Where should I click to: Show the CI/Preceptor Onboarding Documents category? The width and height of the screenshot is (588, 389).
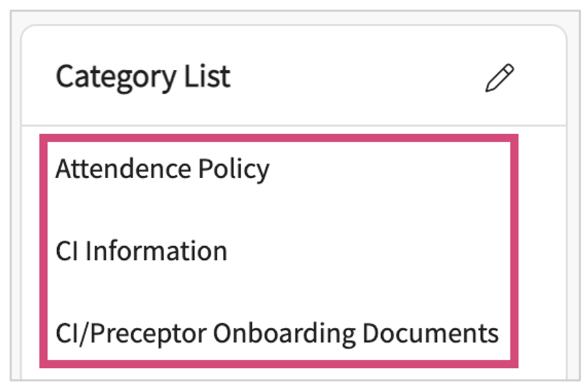(x=277, y=333)
